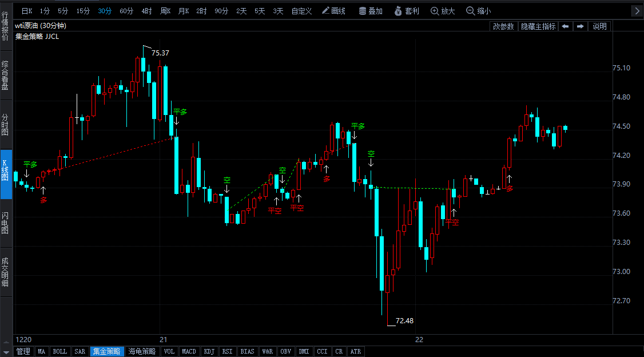Screen dimensions: 644x357
Task: Switch to 1分 period
Action: point(45,11)
